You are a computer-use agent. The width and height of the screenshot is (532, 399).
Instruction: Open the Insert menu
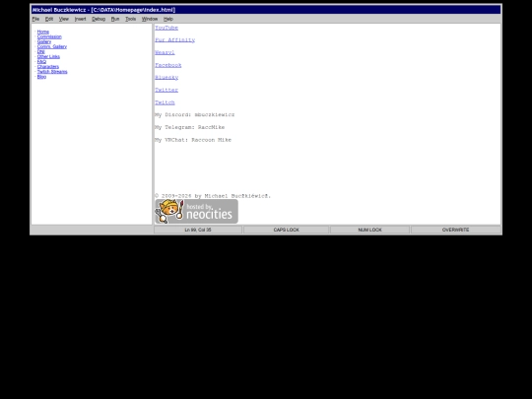click(x=81, y=19)
